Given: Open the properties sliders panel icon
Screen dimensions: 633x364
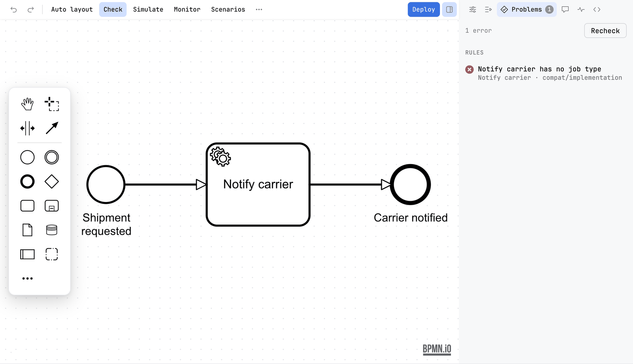Looking at the screenshot, I should [472, 9].
